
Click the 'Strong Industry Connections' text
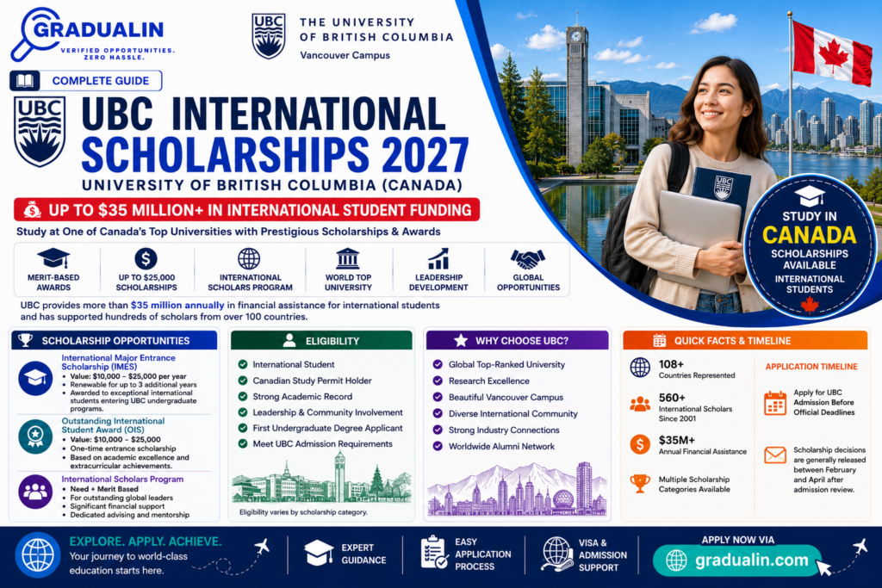tap(504, 430)
